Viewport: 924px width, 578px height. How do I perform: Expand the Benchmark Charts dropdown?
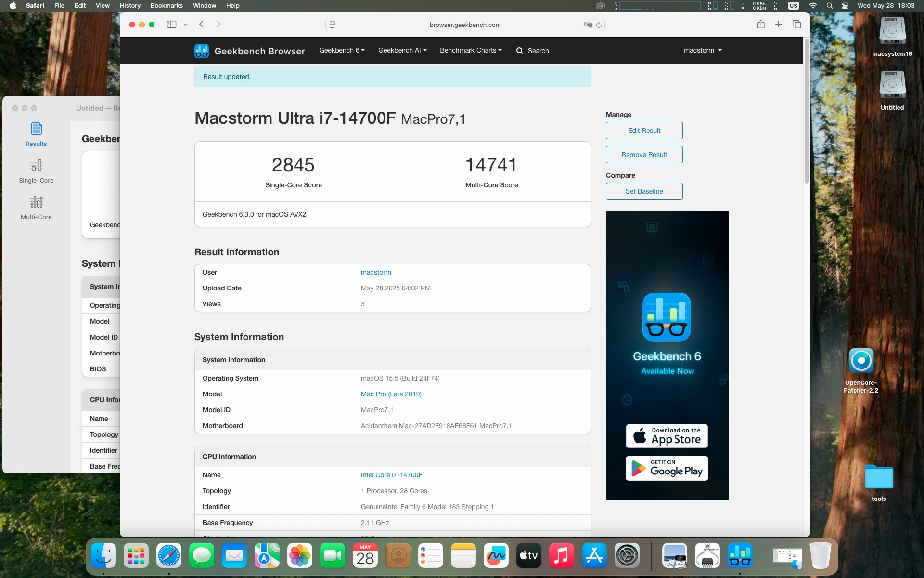pos(471,51)
